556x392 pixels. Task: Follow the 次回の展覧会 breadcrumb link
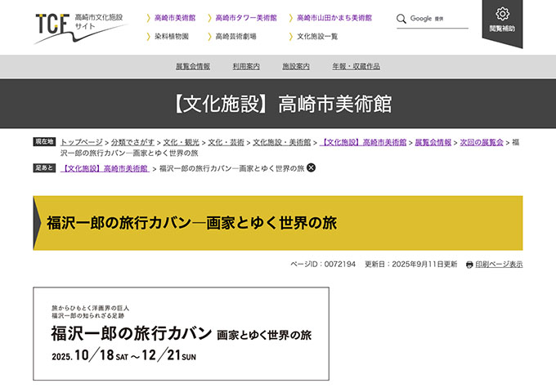click(x=482, y=142)
